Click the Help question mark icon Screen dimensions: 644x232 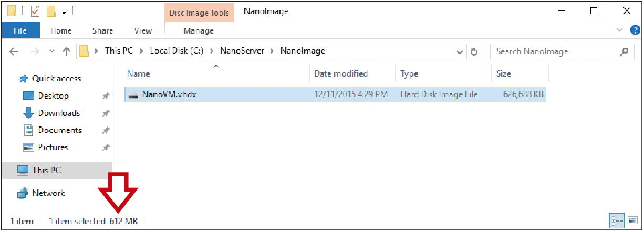635,30
